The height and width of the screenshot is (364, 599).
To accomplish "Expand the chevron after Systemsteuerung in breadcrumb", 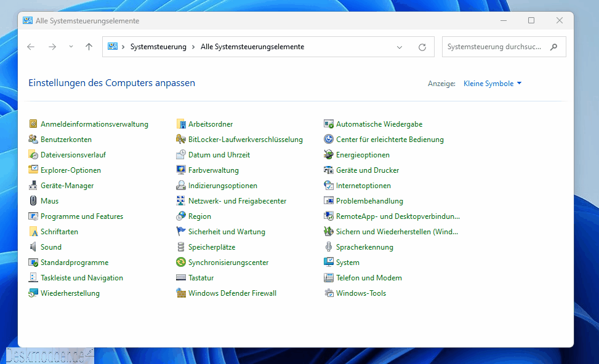I will [x=193, y=47].
